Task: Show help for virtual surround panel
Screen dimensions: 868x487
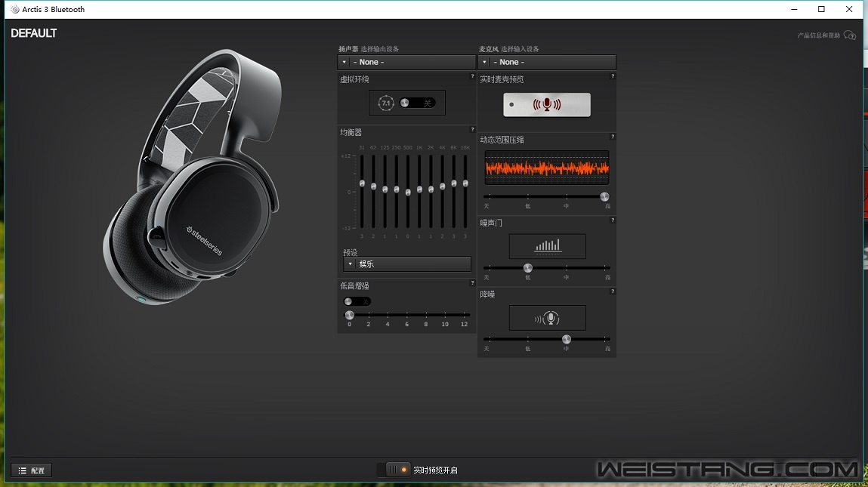Action: [x=472, y=76]
